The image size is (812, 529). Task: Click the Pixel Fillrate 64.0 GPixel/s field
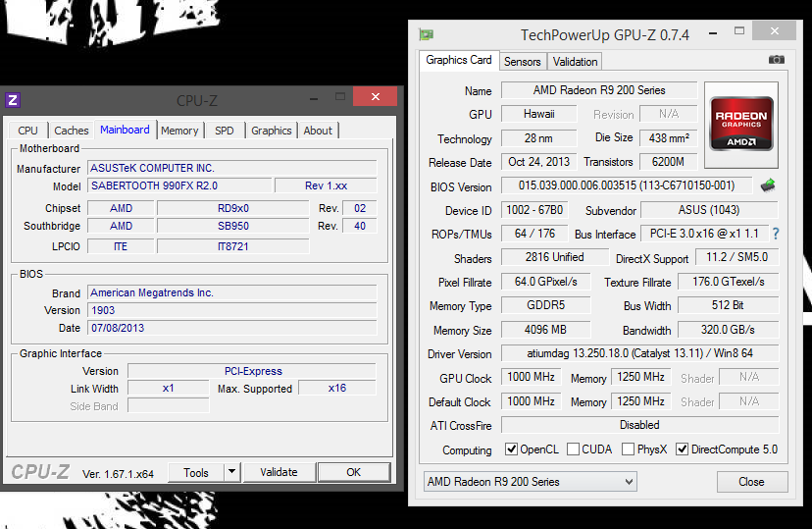(x=545, y=282)
